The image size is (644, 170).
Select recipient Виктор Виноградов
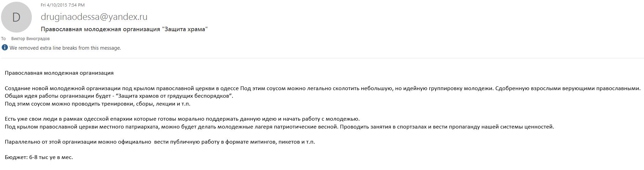(x=30, y=39)
